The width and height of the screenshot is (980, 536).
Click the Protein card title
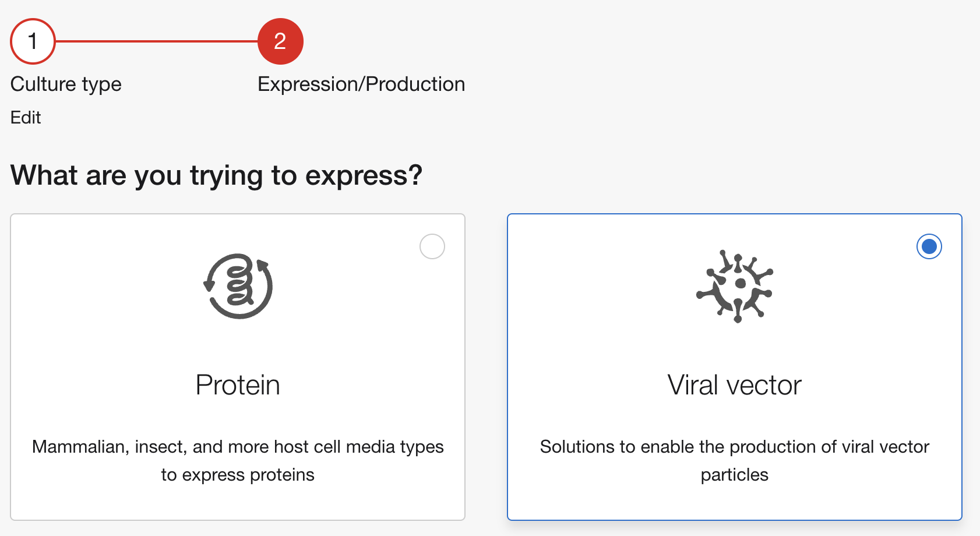coord(238,385)
